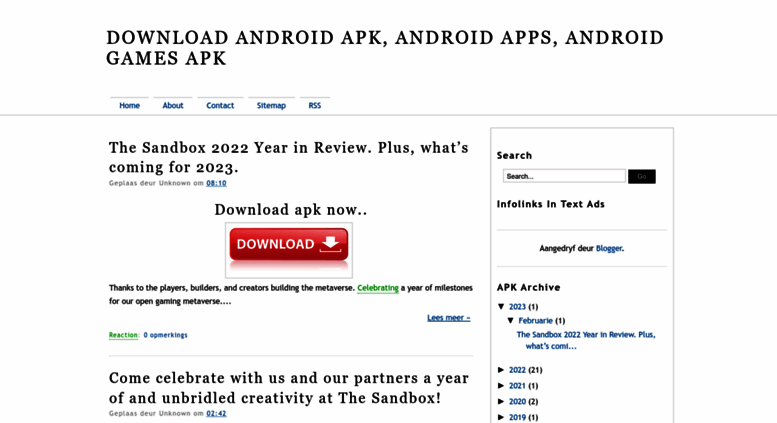Collapse the Februarie month triangle
Image resolution: width=777 pixels, height=423 pixels.
[510, 320]
